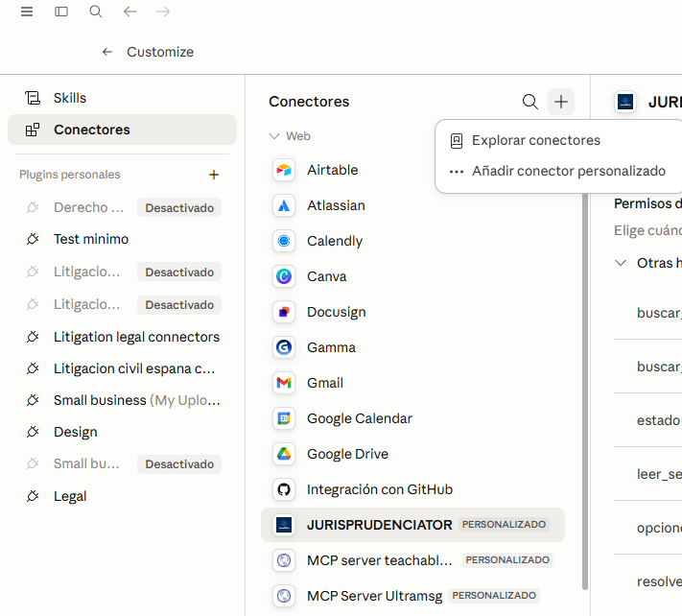
Task: Open the Docusign connector
Action: point(412,312)
